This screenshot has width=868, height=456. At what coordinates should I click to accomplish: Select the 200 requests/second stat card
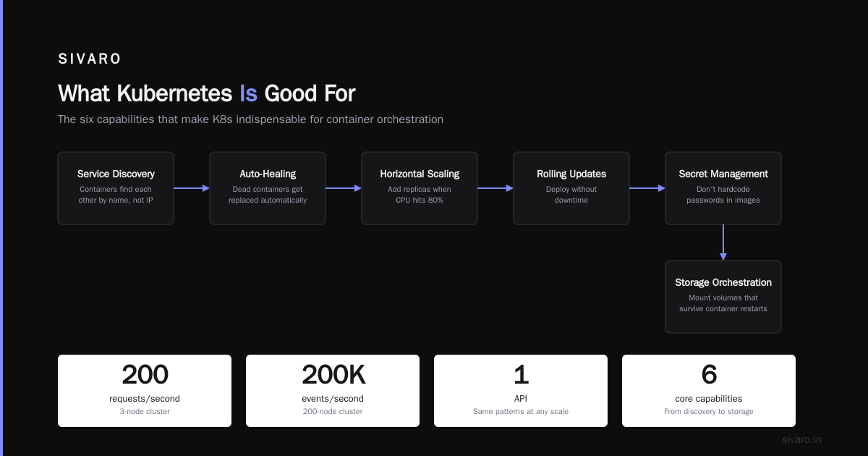[145, 391]
